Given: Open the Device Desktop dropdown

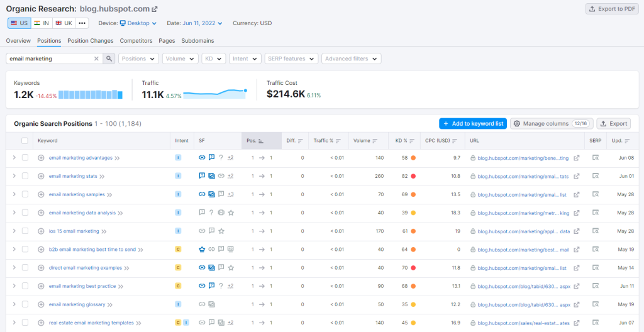Looking at the screenshot, I should point(138,23).
